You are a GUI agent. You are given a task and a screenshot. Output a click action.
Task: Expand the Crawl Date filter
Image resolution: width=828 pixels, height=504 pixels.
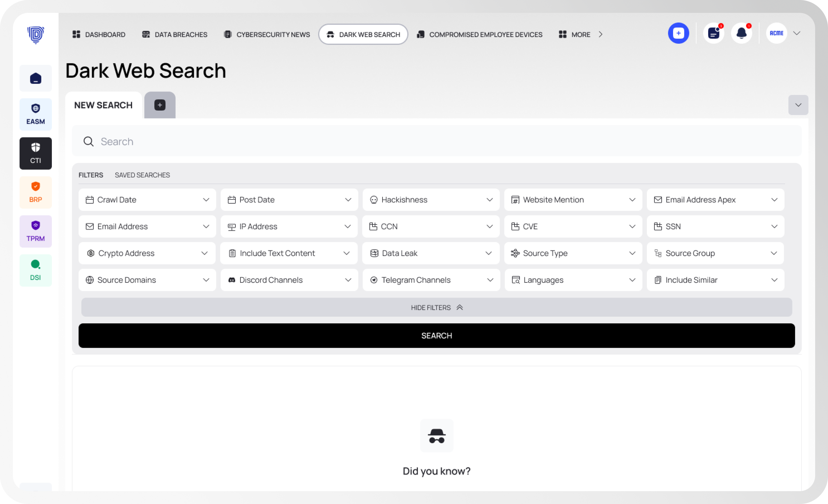147,199
